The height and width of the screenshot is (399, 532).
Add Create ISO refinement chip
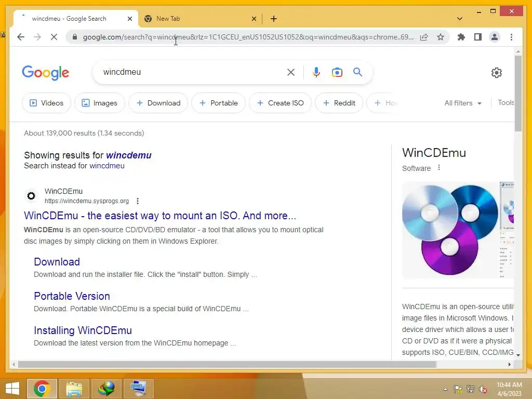(280, 103)
